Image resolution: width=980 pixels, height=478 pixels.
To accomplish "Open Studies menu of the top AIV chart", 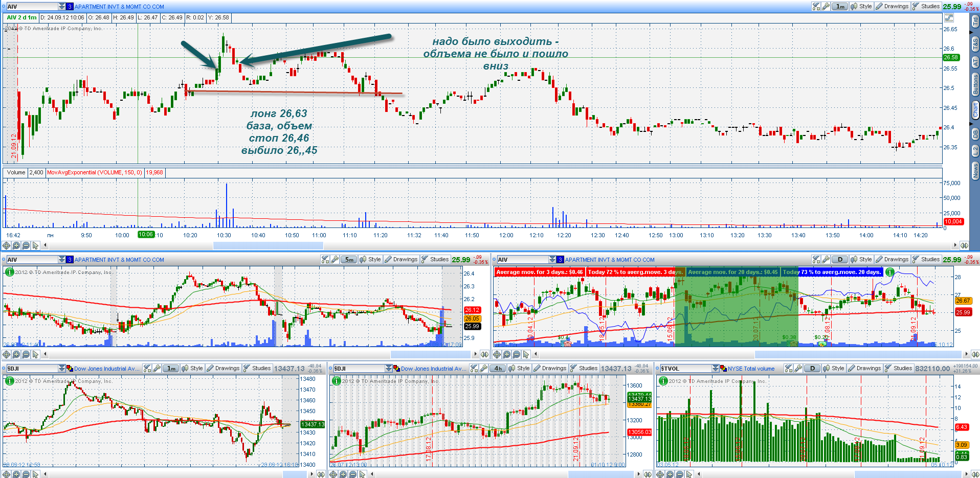I will click(926, 7).
